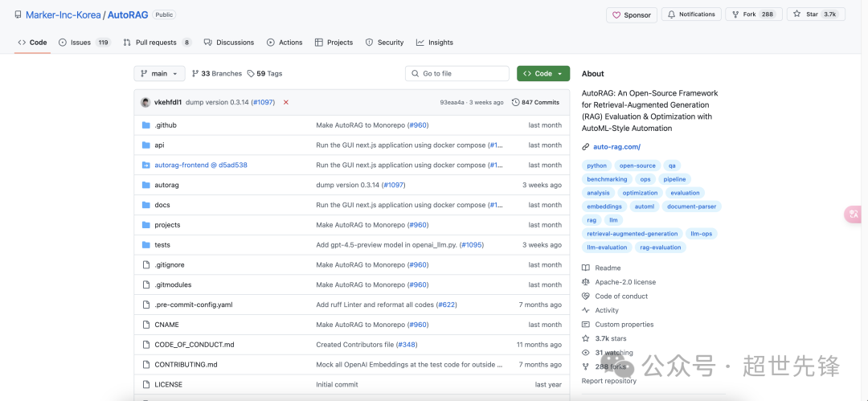Click the repository icon beside Marker-Inc-Korea
The width and height of the screenshot is (868, 401).
pos(18,15)
